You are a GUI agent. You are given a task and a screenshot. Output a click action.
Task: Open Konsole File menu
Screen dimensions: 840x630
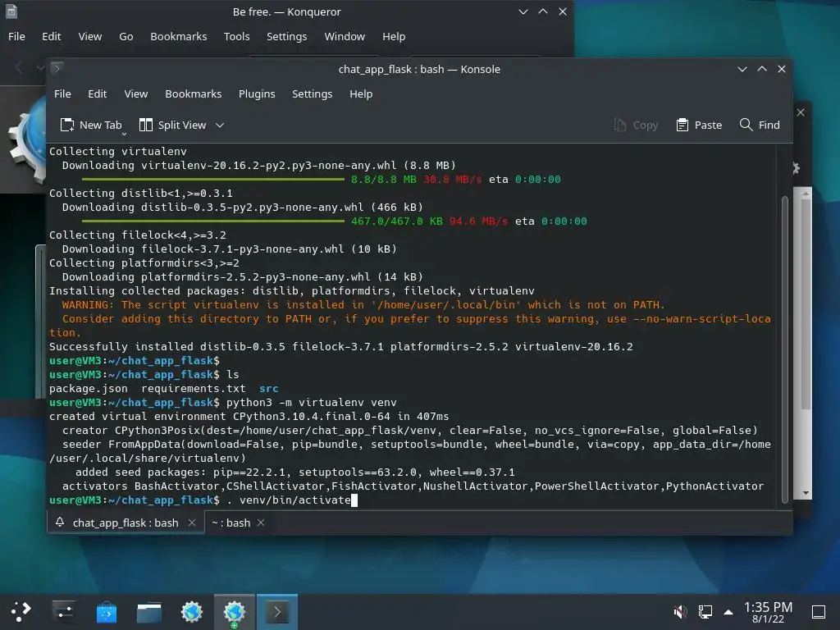[62, 94]
